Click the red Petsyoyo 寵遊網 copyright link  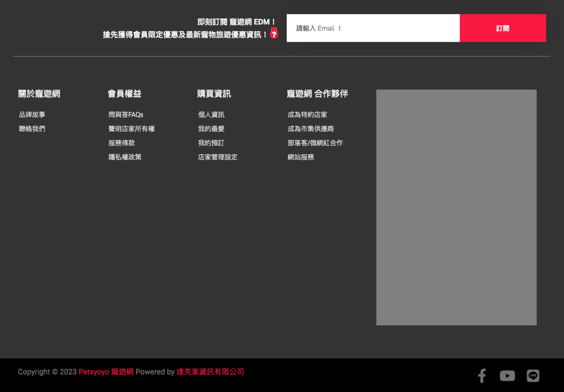[106, 372]
